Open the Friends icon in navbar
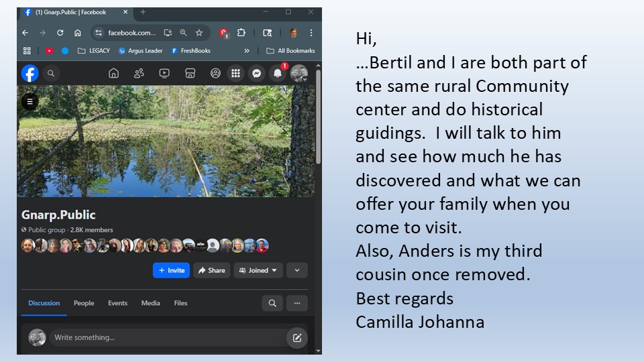 (139, 74)
